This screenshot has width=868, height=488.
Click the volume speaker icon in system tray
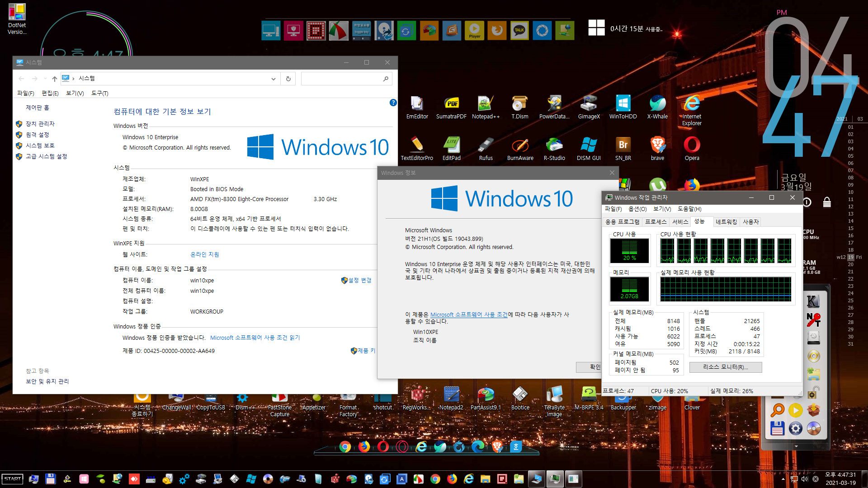(805, 479)
